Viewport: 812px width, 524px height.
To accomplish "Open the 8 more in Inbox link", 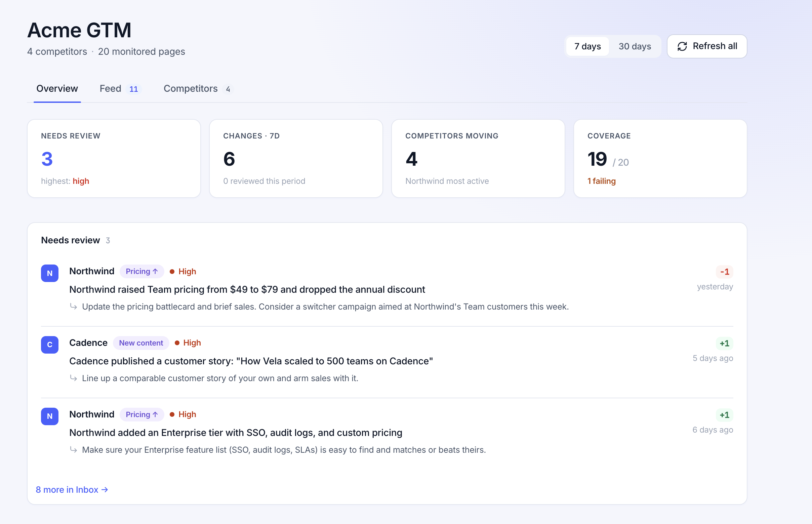I will click(x=72, y=490).
